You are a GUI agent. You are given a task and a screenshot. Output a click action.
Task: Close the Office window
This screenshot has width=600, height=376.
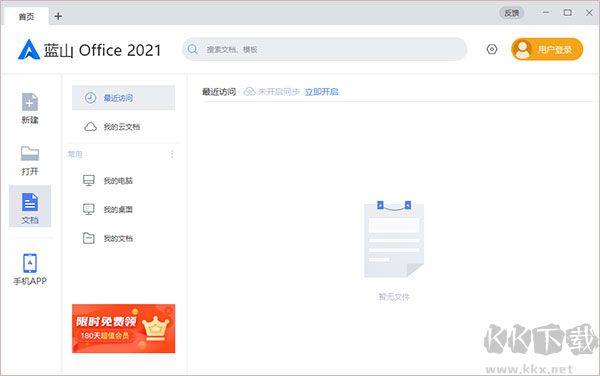589,13
